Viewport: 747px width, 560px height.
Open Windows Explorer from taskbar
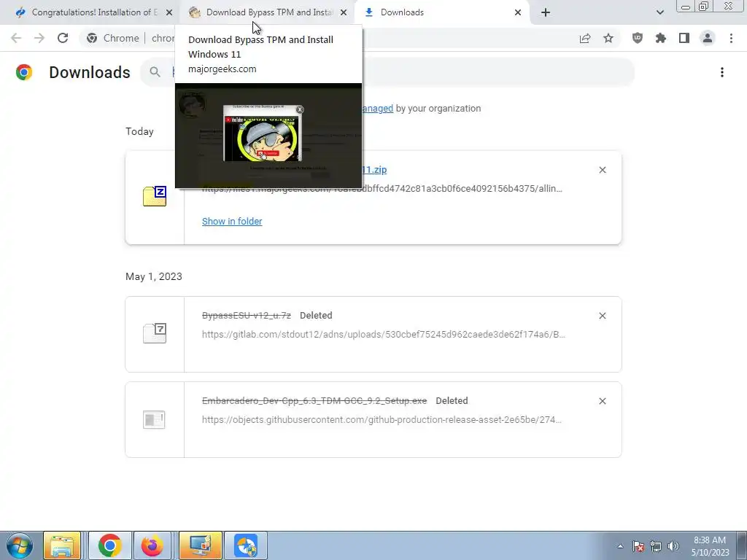click(x=62, y=545)
